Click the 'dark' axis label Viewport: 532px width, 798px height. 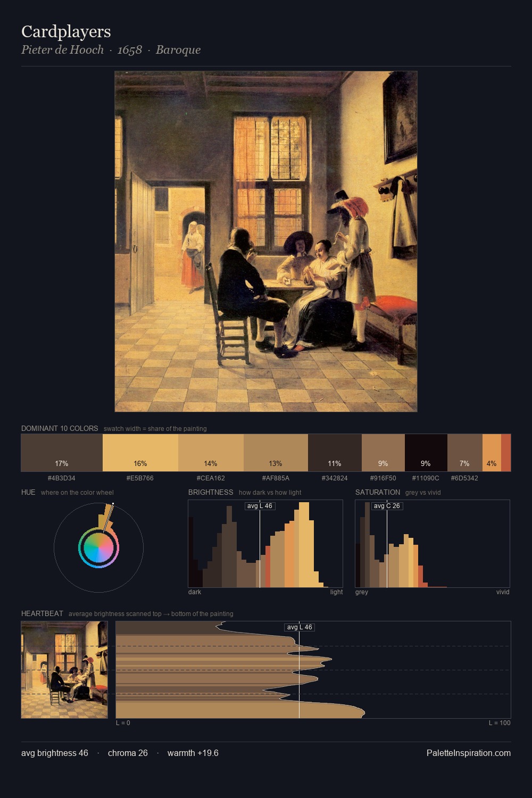(195, 592)
